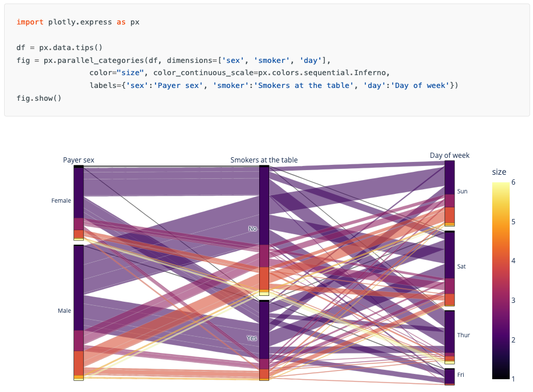Select the Thur category label

pyautogui.click(x=463, y=335)
